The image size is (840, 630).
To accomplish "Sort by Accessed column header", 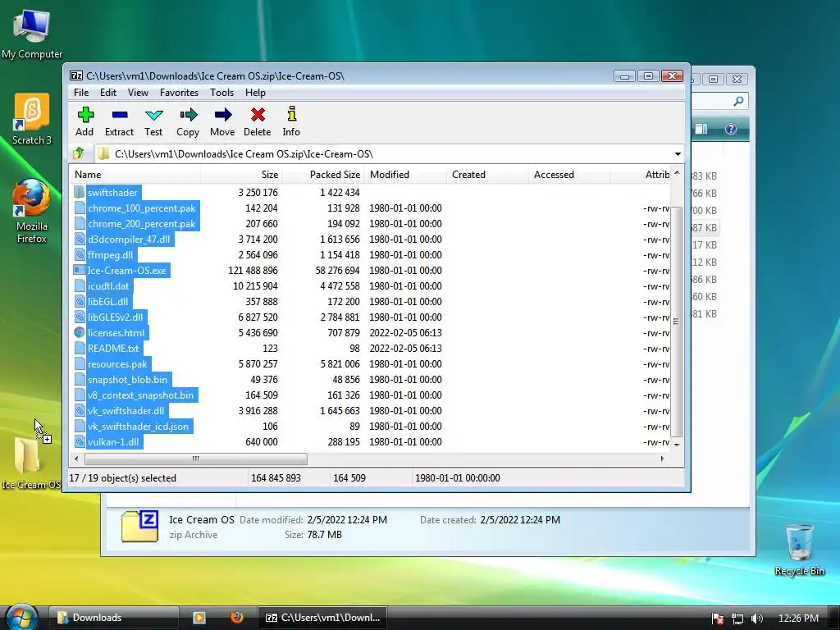I will coord(569,175).
